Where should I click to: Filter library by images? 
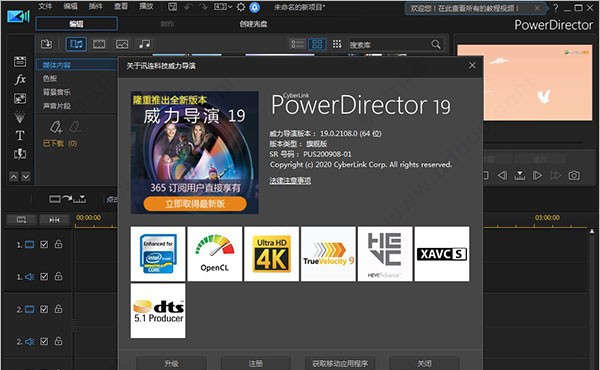click(122, 44)
